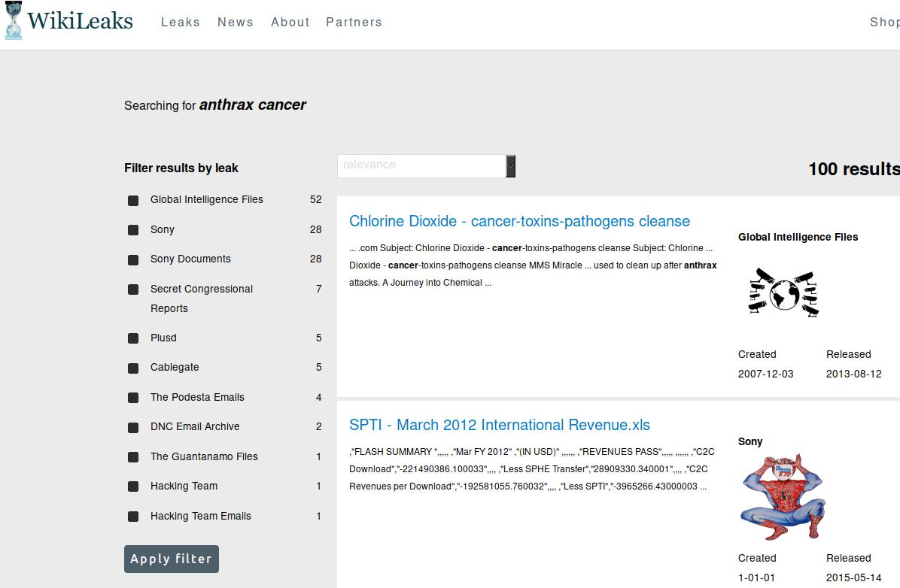Open the News menu
Image resolution: width=900 pixels, height=588 pixels.
tap(236, 22)
